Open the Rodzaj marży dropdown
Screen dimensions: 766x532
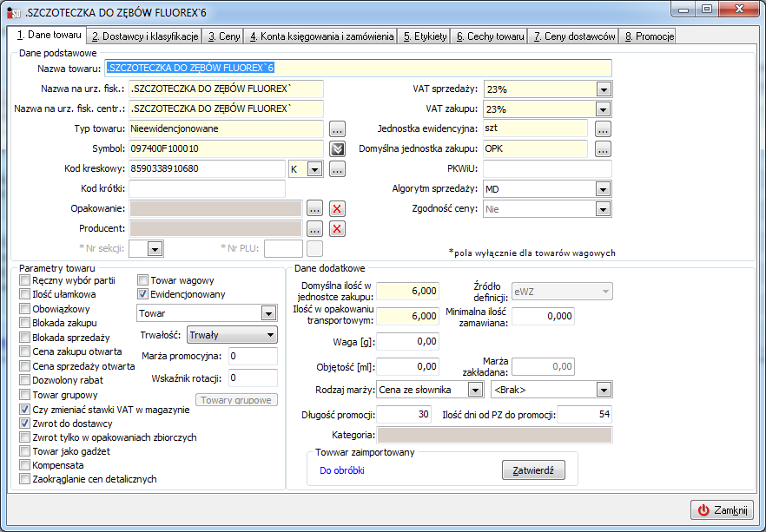tap(475, 390)
